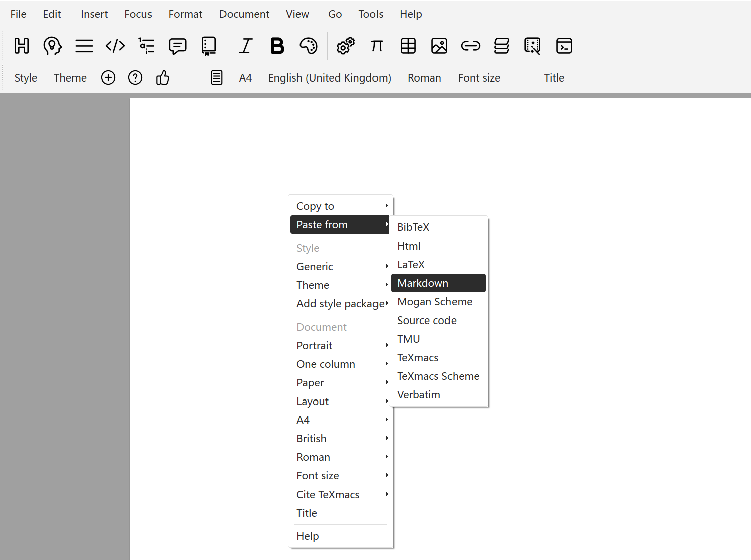Viewport: 751px width, 560px height.
Task: Open the color palette icon
Action: tap(309, 46)
